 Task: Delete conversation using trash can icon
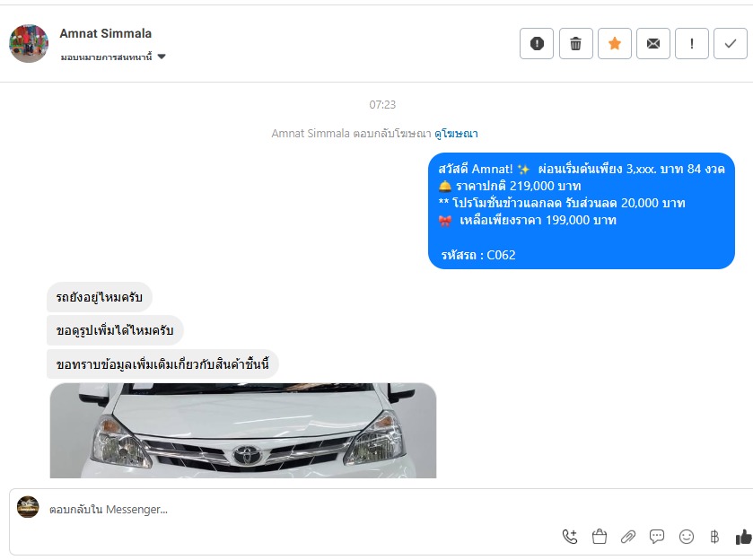pos(576,44)
